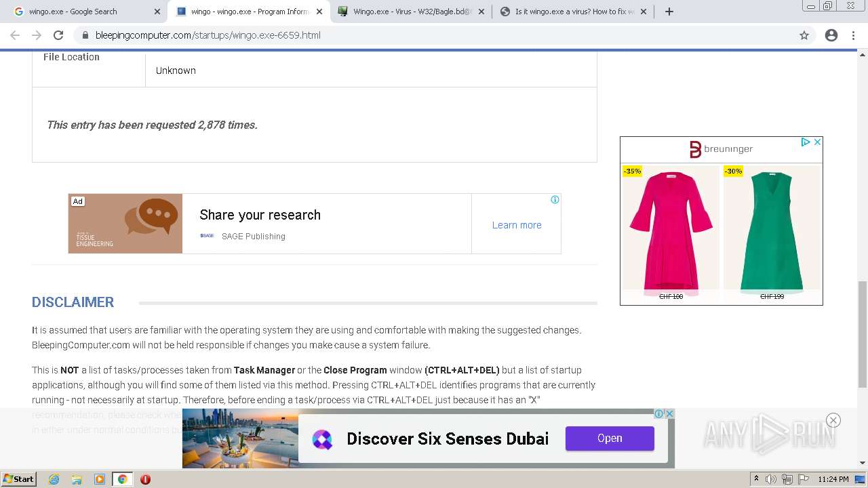Click the scrollbar down arrow
This screenshot has height=488, width=868.
[x=863, y=462]
